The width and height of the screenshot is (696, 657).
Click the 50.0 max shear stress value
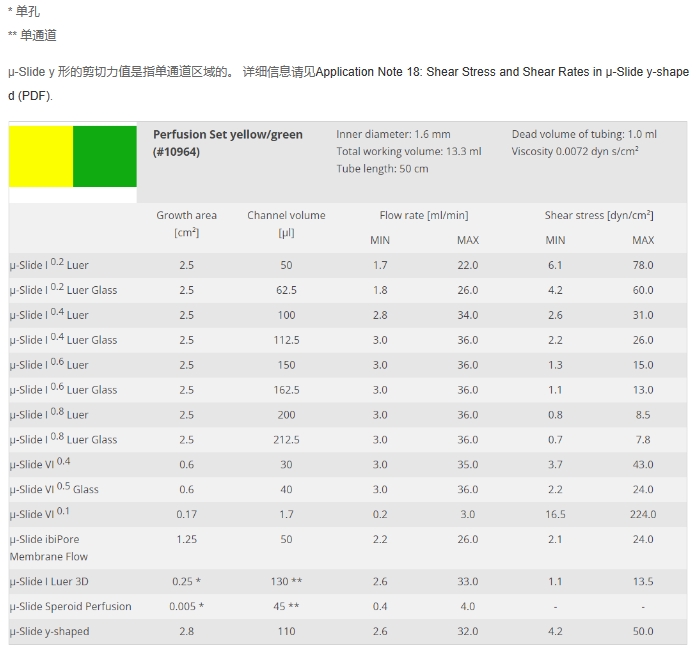[643, 631]
